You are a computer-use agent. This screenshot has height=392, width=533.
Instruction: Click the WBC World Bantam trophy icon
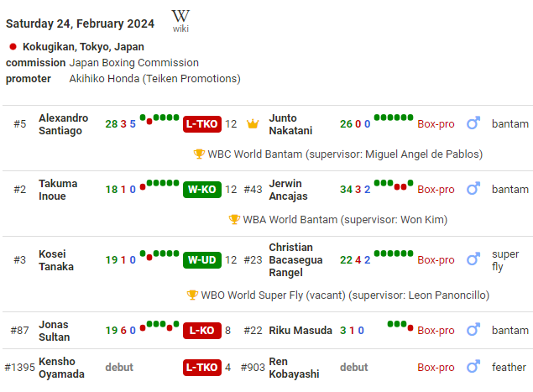coord(199,154)
